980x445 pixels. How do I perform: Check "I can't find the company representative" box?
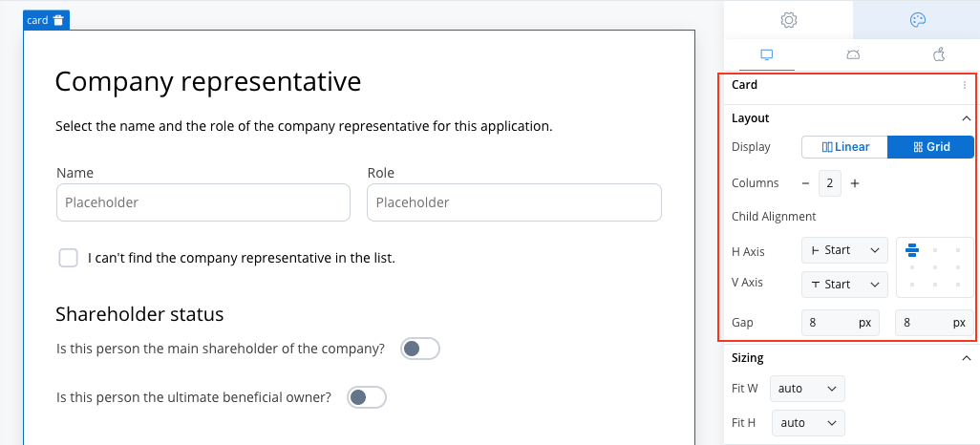tap(68, 258)
